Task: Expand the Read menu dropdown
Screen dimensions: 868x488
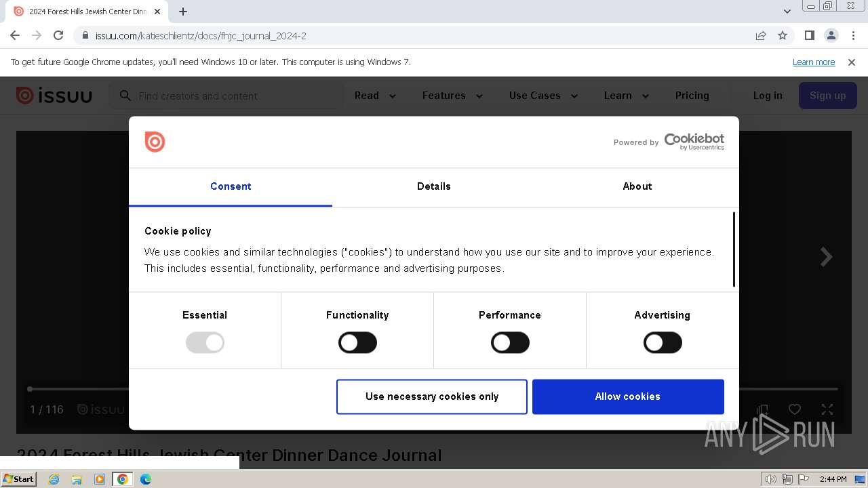Action: (375, 96)
